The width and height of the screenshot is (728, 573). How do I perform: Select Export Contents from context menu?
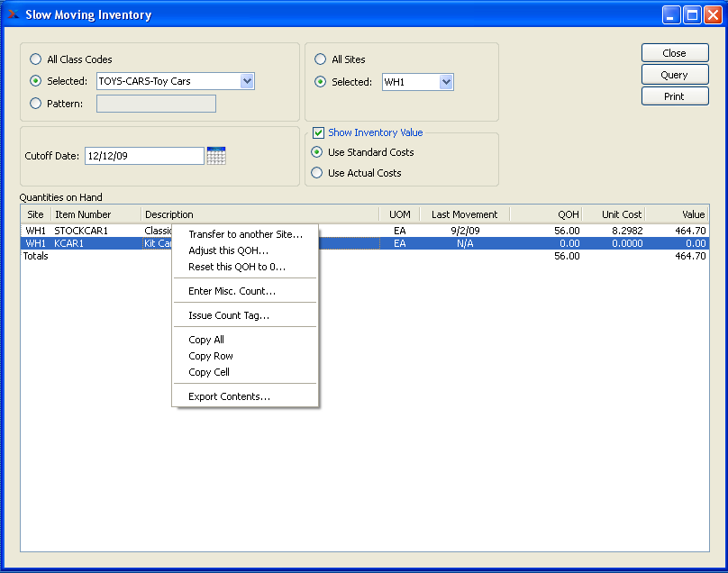(x=229, y=396)
